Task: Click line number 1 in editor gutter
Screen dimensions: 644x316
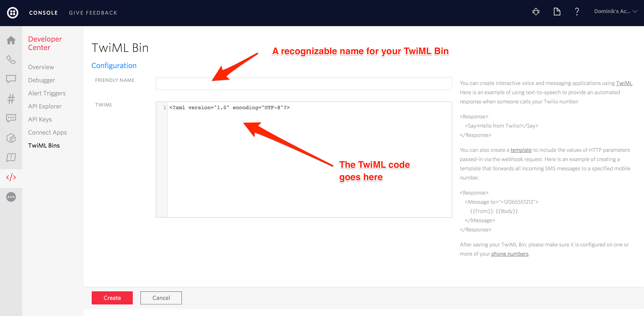Action: 164,108
